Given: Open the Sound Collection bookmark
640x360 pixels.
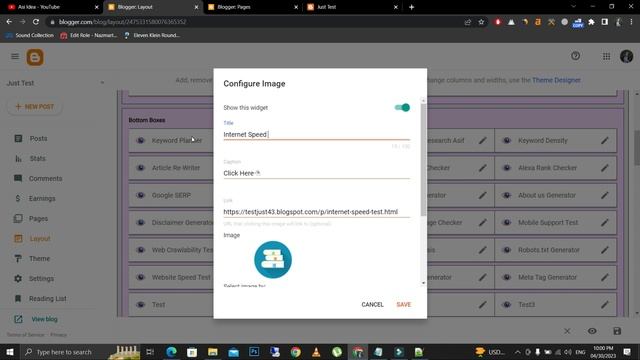Looking at the screenshot, I should coord(30,36).
